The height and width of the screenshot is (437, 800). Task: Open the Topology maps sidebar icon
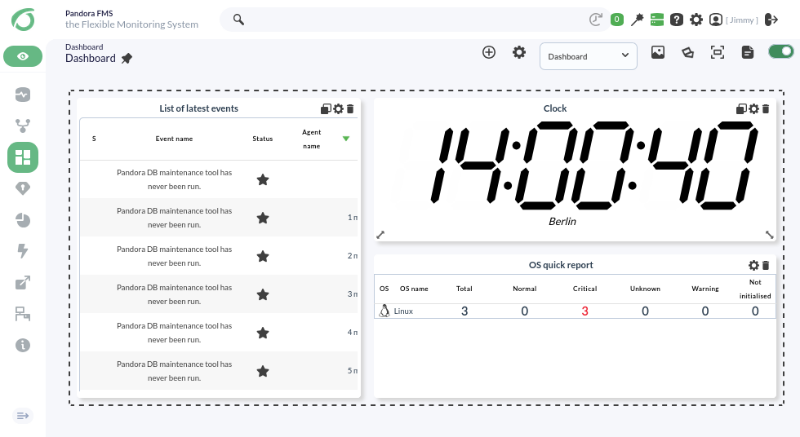(22, 125)
